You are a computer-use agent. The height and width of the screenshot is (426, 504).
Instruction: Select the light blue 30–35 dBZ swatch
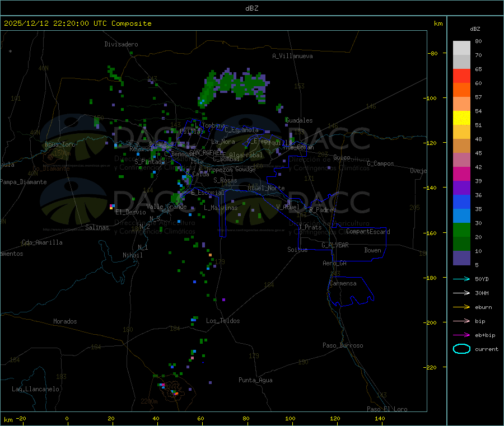coord(461,216)
